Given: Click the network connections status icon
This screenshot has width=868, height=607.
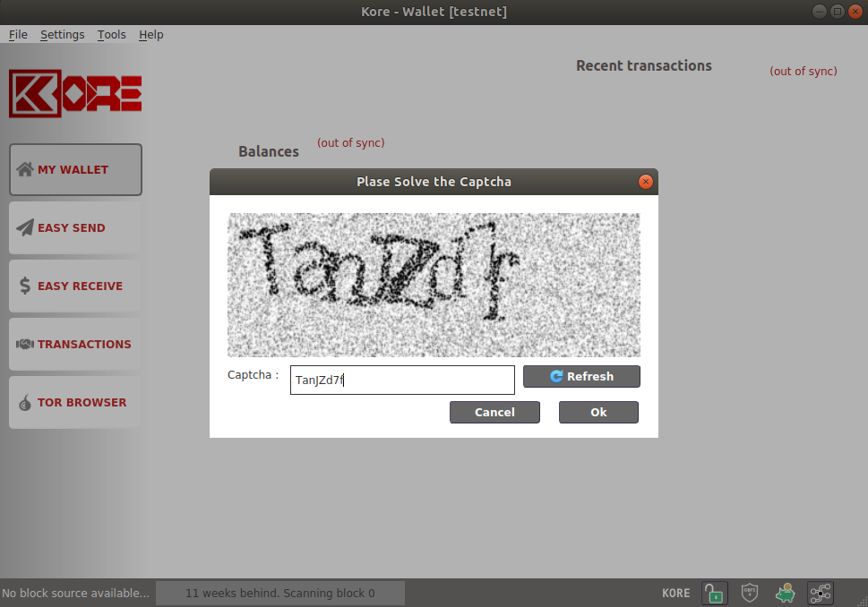Looking at the screenshot, I should click(821, 594).
